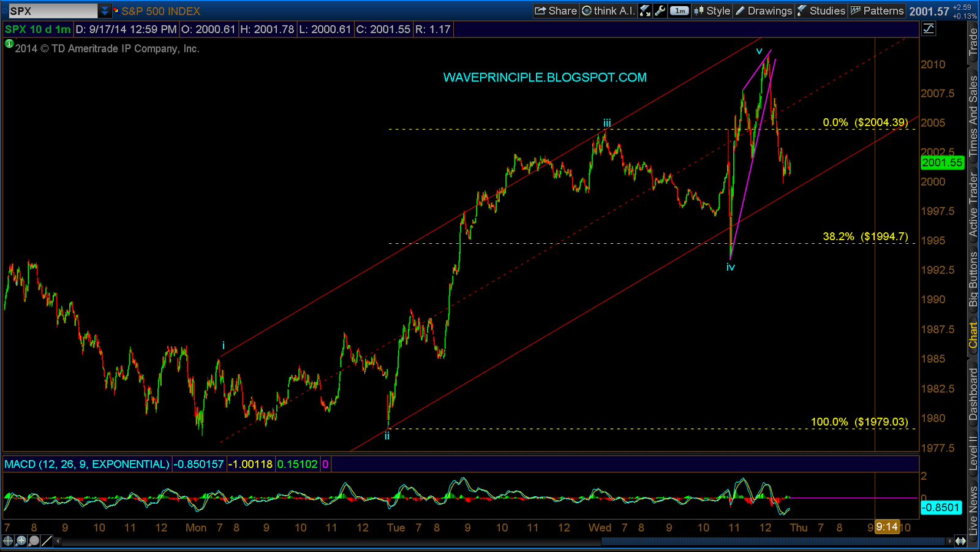Click the zoom in magnifier icon
This screenshot has width=980, height=552.
click(x=21, y=540)
